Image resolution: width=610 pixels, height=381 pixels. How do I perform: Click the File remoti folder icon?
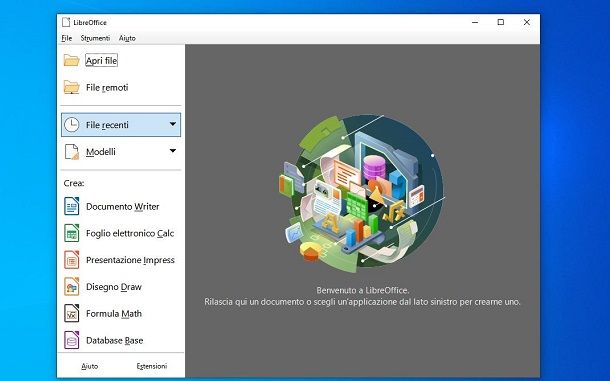(x=72, y=87)
